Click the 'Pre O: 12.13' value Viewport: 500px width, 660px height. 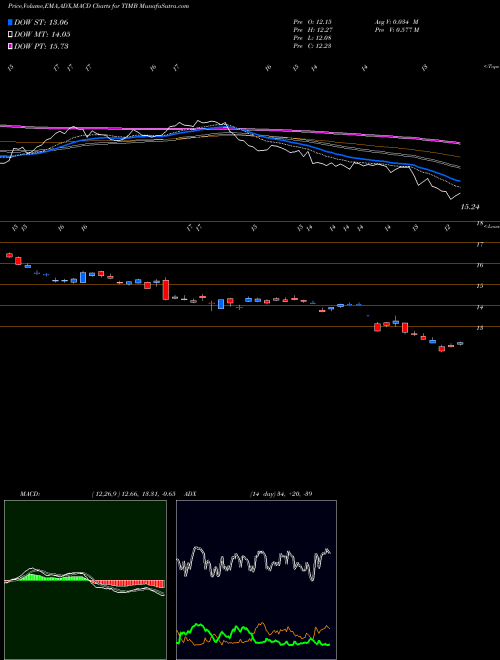[x=313, y=22]
